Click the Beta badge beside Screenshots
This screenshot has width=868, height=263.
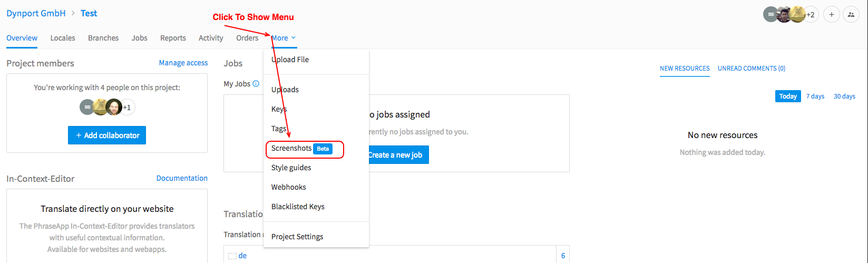(323, 149)
